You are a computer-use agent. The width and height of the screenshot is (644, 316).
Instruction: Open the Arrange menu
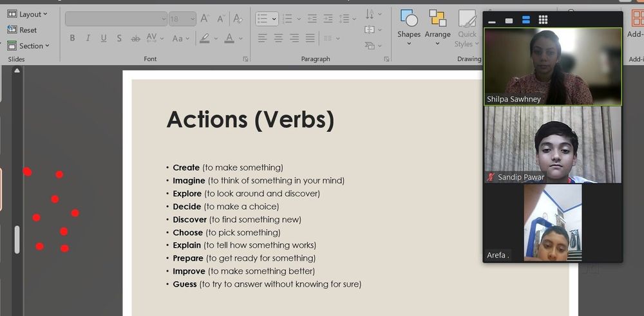437,28
